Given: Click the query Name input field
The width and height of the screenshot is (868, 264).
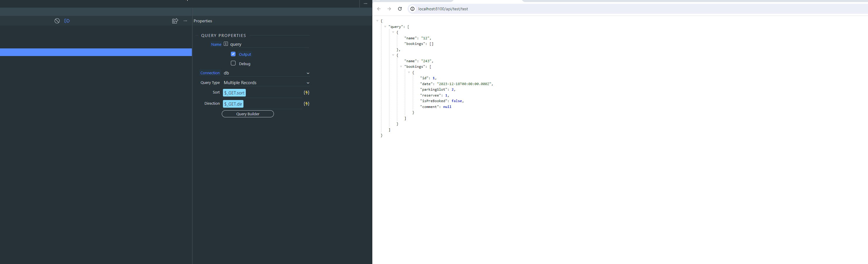Looking at the screenshot, I should 269,44.
